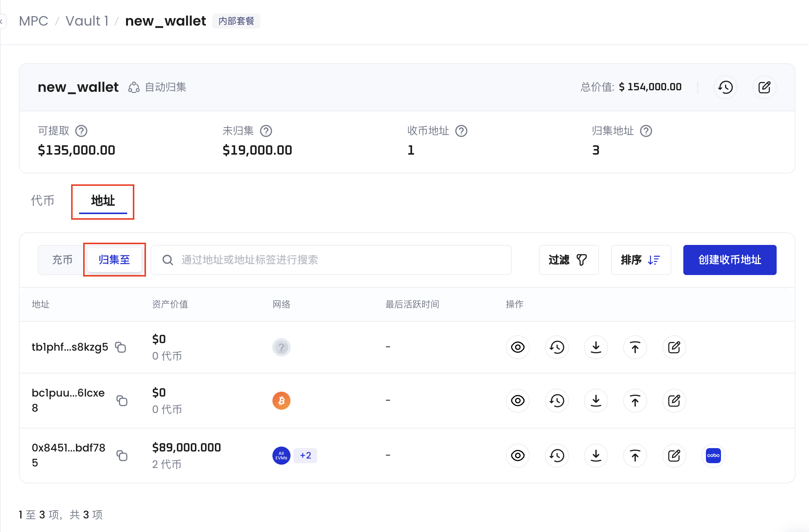Go to Vault 1 breadcrumb link
Viewport: 809px width, 532px height.
coord(87,21)
